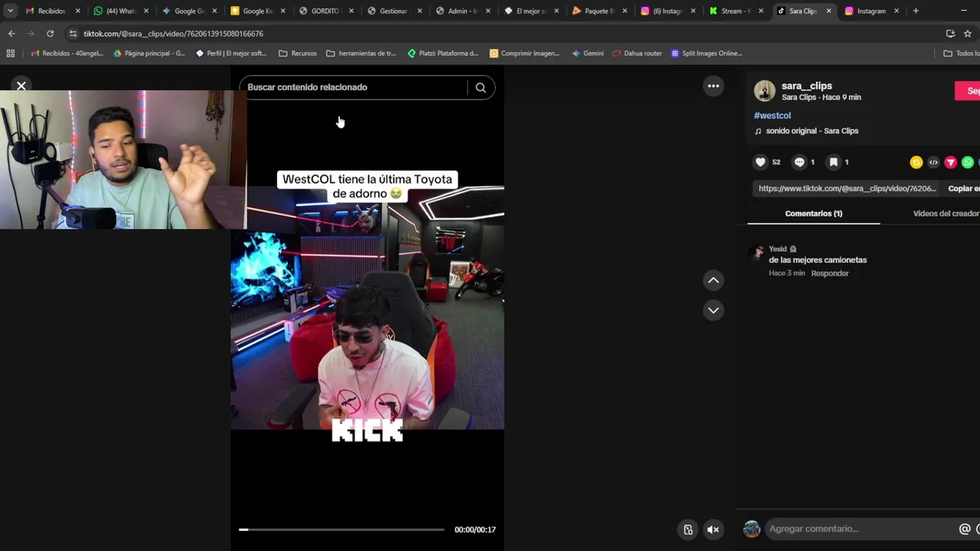Follow the creator with the red Seguir button
This screenshot has height=551, width=980.
point(968,91)
